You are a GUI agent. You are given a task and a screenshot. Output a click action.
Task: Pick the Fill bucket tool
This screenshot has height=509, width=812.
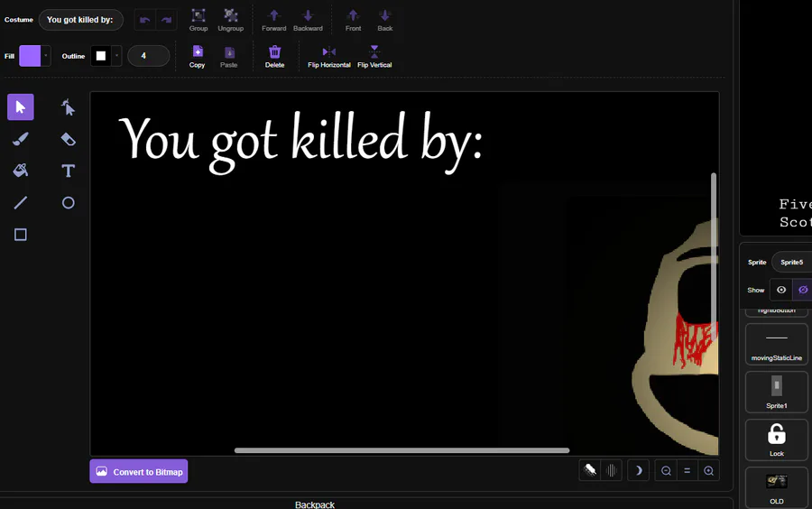21,171
